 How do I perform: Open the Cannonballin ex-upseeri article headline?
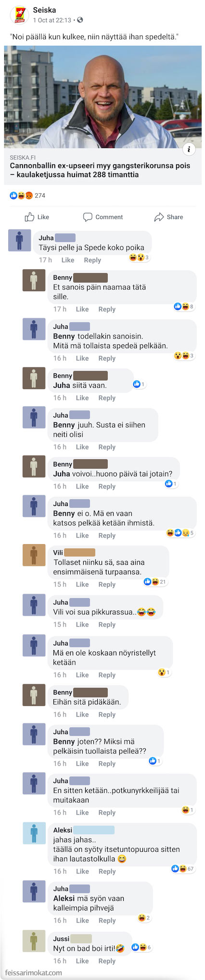100,170
